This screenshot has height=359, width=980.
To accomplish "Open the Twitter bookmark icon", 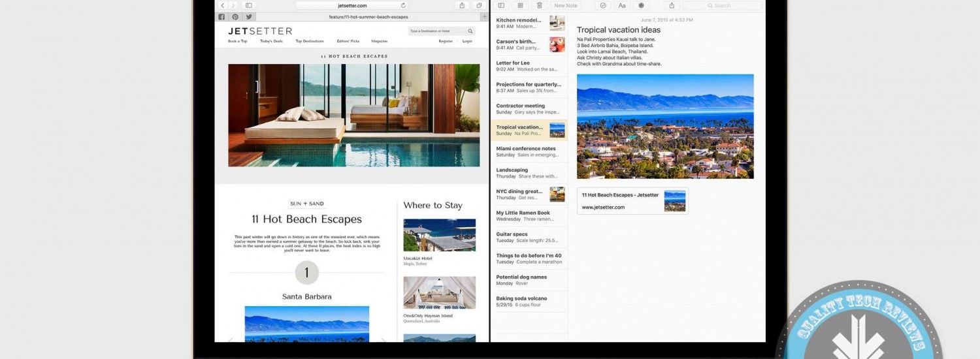I will 249,17.
